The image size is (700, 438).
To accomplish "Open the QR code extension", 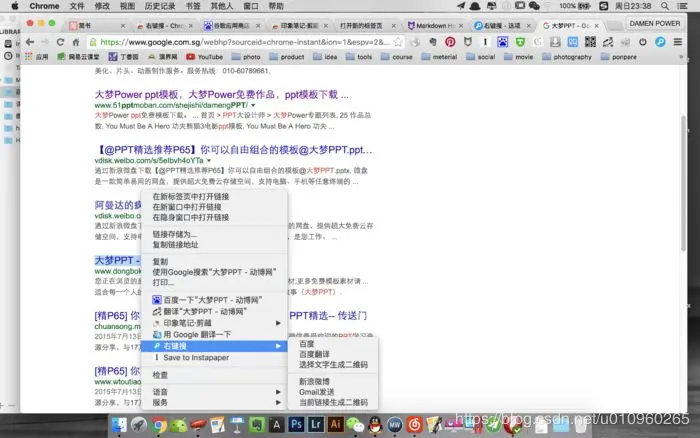I will [590, 42].
